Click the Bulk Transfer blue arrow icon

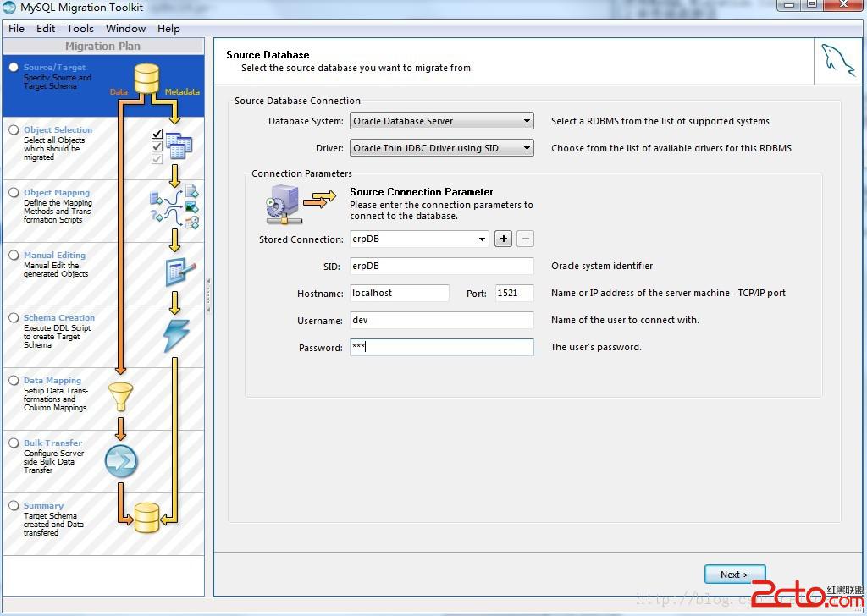[121, 461]
